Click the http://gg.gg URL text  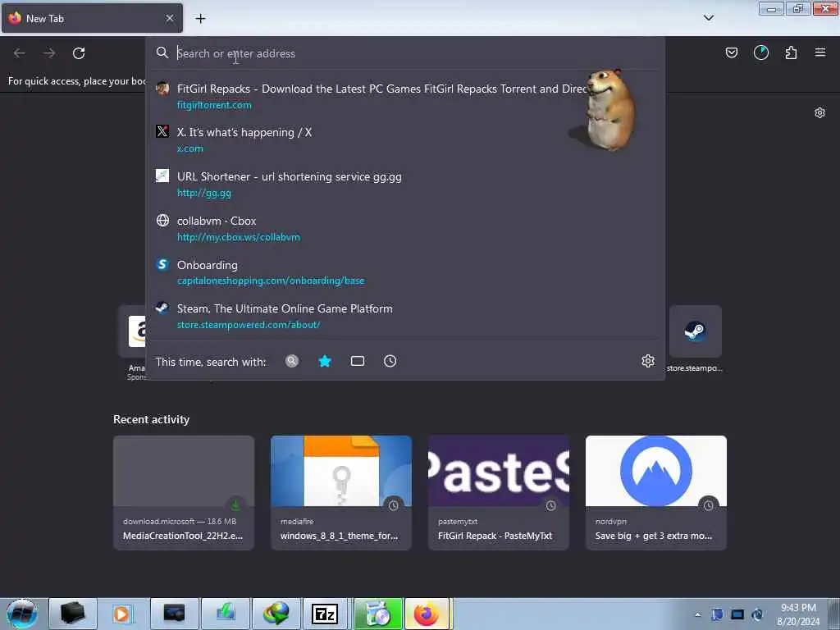click(x=204, y=193)
